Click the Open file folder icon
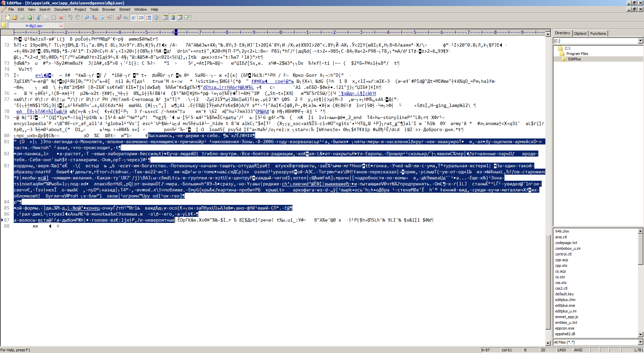Screen dimensions: 644x353 point(15,17)
